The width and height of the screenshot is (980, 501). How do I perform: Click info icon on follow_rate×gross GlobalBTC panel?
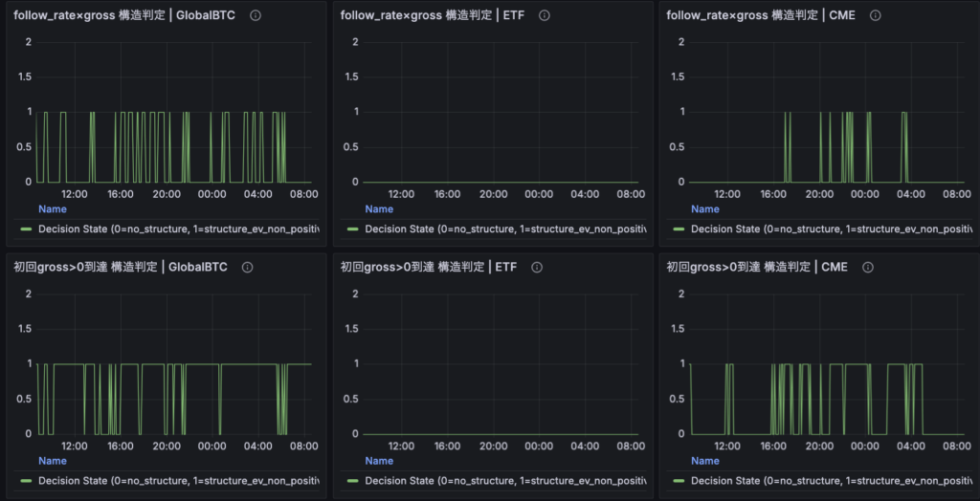pyautogui.click(x=255, y=16)
